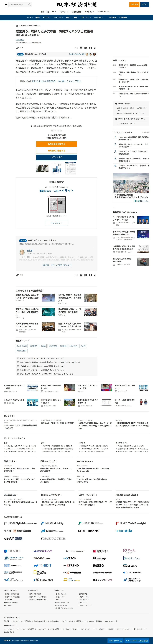Click X icon in share bar above こちらもおすすめ
The height and width of the screenshot is (644, 153).
coord(86,275)
